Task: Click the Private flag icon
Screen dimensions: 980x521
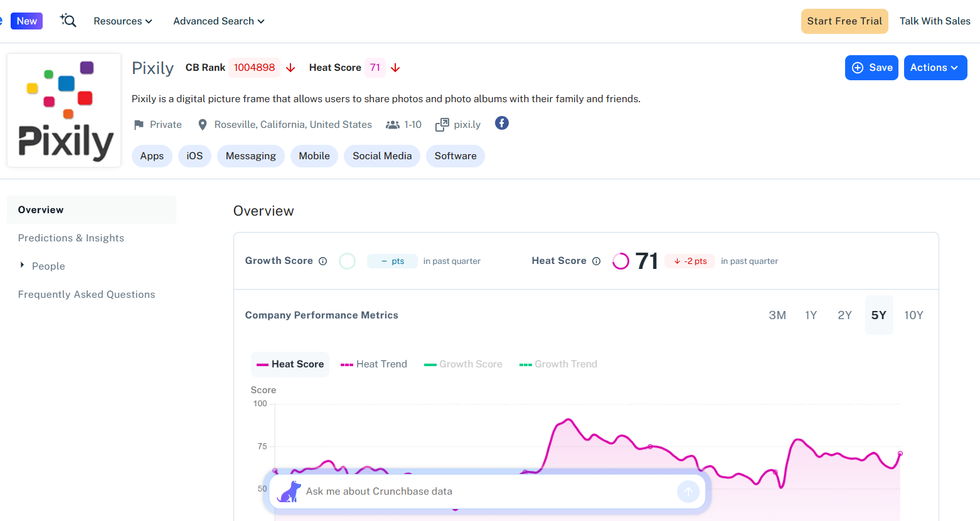Action: pos(139,125)
